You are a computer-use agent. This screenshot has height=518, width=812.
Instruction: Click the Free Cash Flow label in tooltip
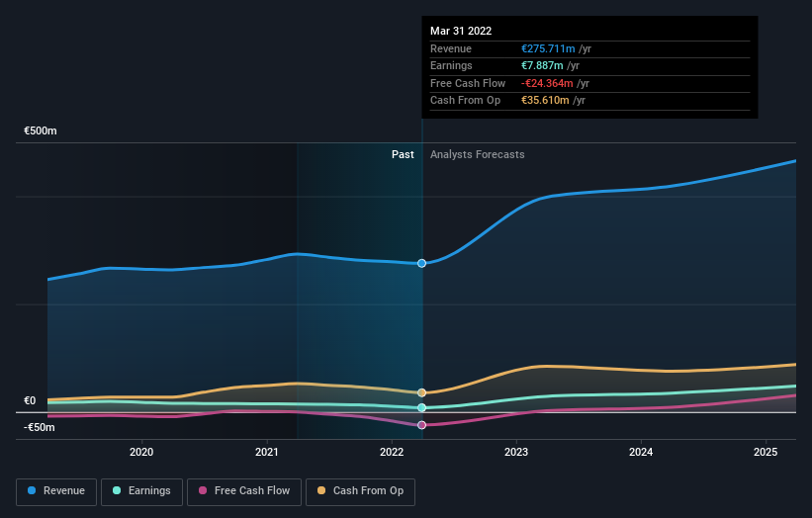coord(468,83)
